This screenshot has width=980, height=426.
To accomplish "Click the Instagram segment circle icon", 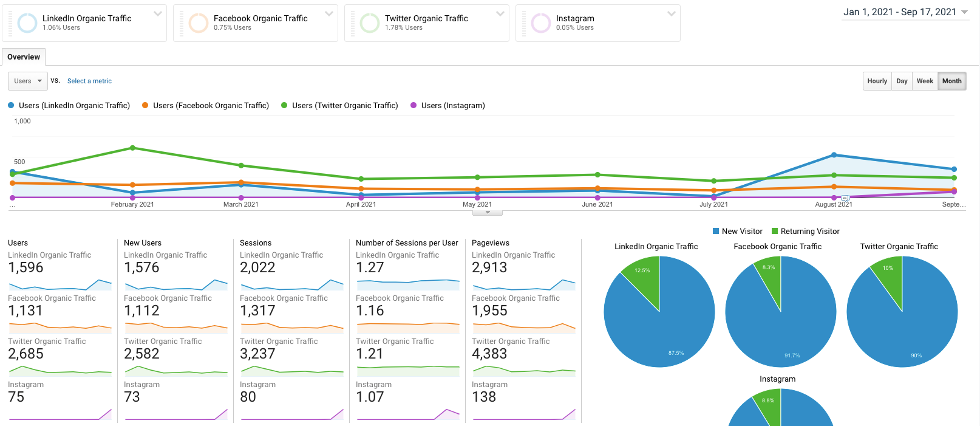I will coord(541,23).
